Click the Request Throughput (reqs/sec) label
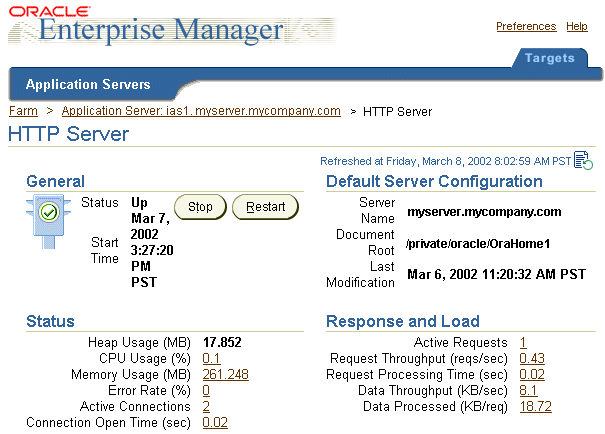Viewport: 605px width, 434px height. pos(419,358)
